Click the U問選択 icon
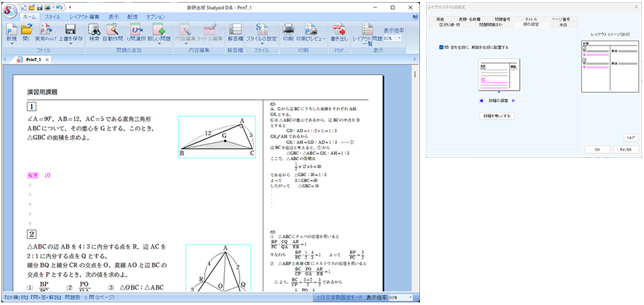644x305 pixels. tap(136, 30)
